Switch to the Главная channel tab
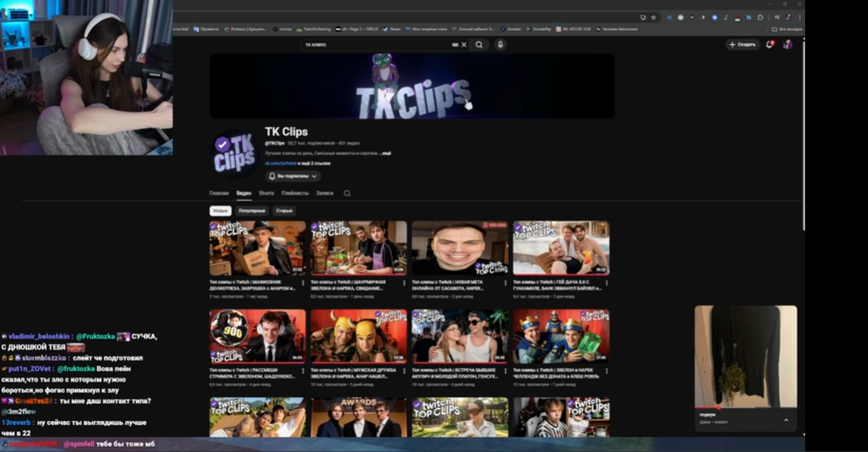 coord(219,193)
